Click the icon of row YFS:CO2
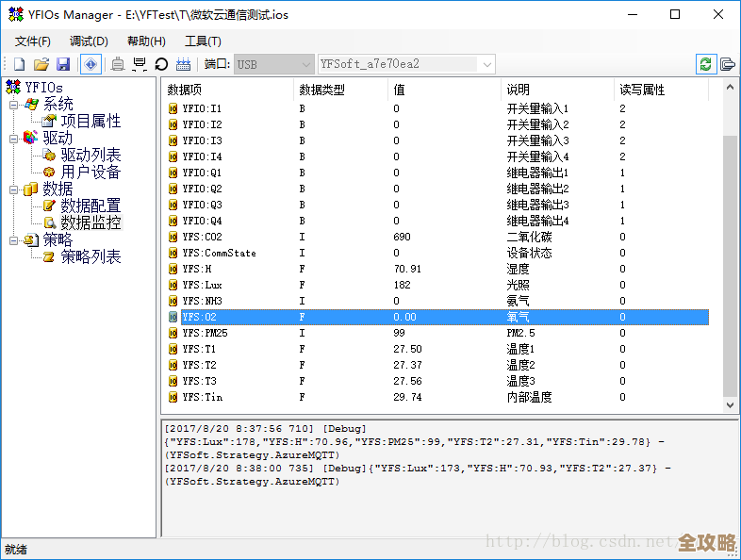Screen dimensions: 741x560 point(173,238)
